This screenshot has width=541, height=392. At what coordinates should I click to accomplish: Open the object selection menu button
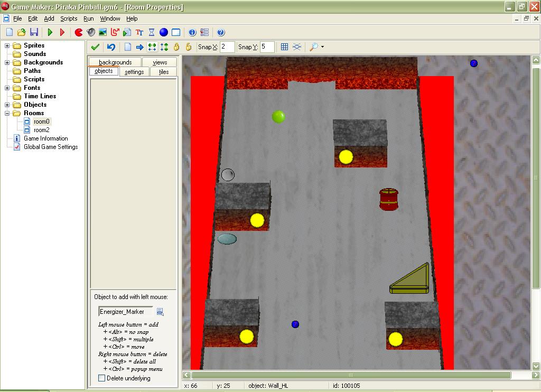pos(160,312)
